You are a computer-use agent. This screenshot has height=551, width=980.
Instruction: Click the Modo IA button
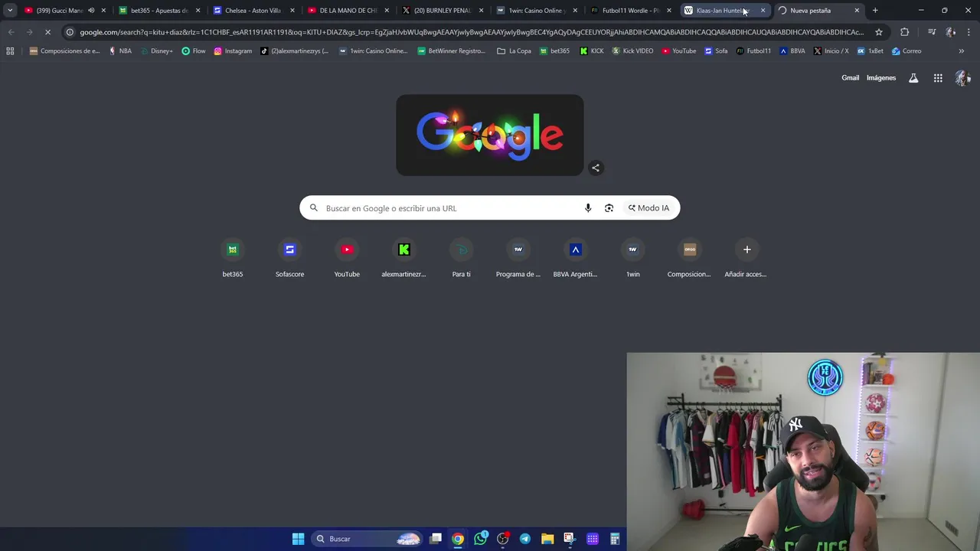648,208
